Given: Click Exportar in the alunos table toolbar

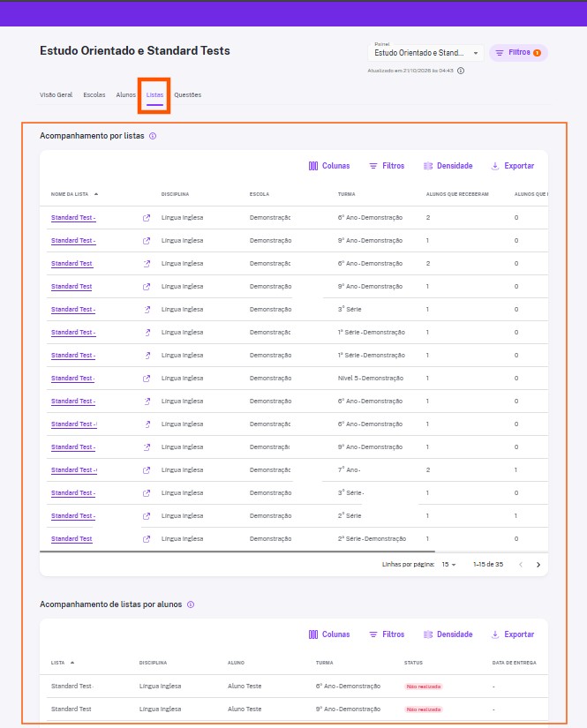Looking at the screenshot, I should point(513,634).
